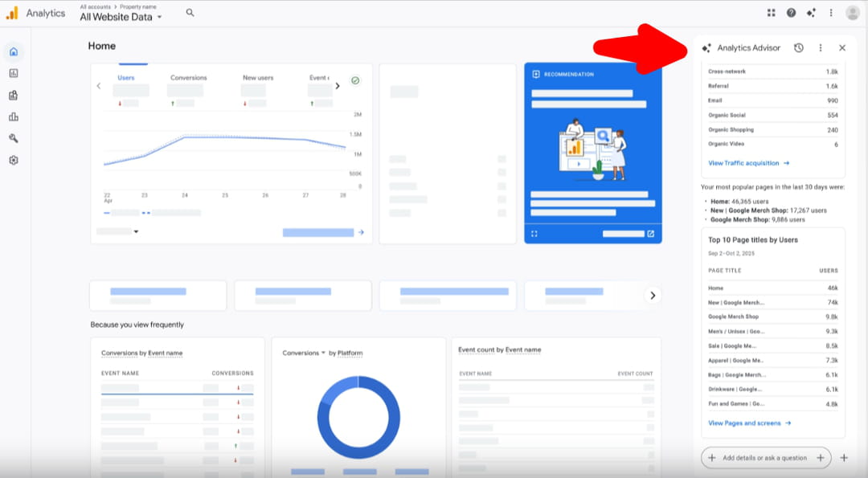Open the Explore icon in left sidebar
The image size is (868, 478).
click(x=14, y=95)
